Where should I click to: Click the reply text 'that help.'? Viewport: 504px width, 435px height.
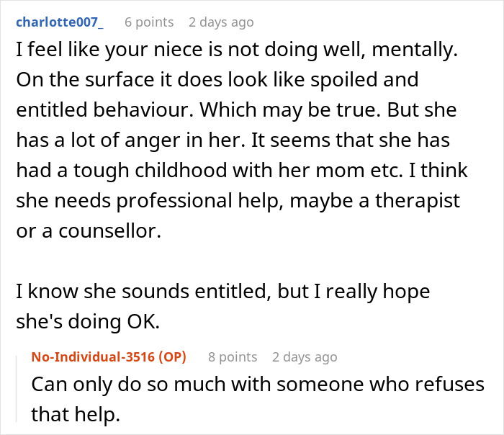(76, 414)
